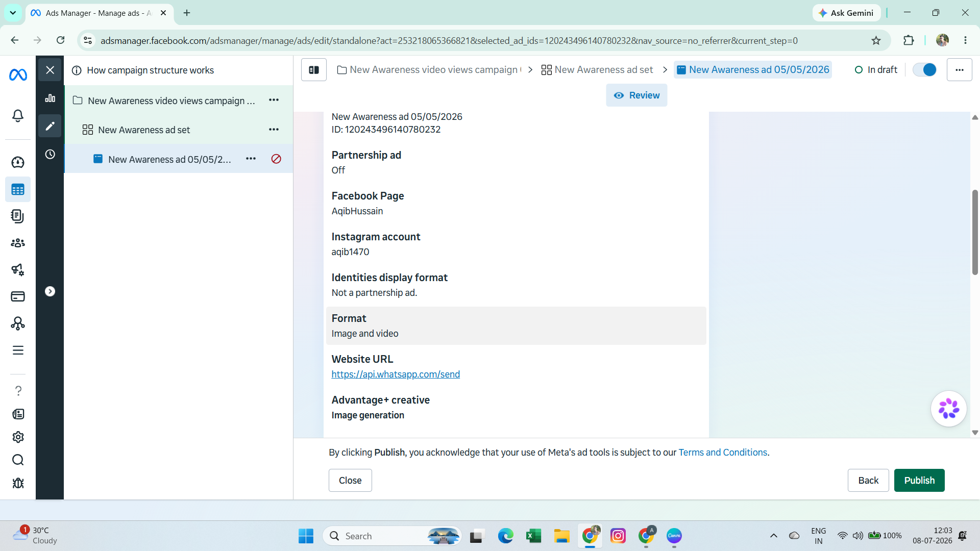Open the Meta logo home menu
Viewport: 980px width, 551px height.
pyautogui.click(x=18, y=75)
